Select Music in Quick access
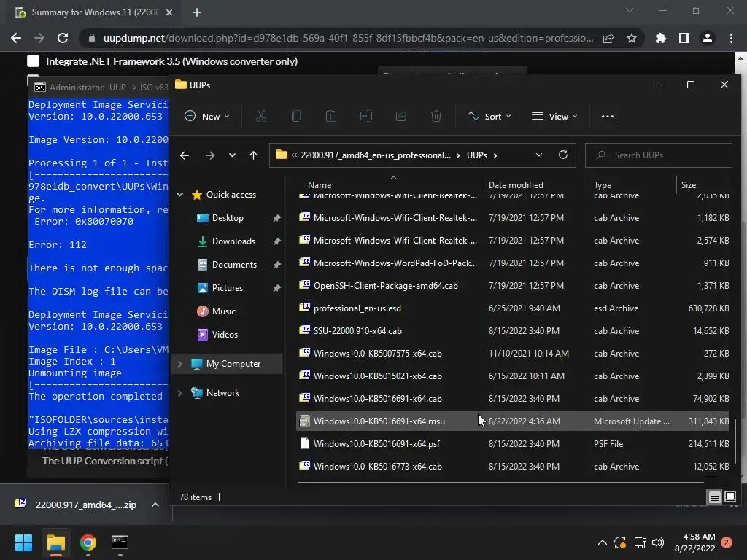Viewport: 747px width, 560px height. pyautogui.click(x=223, y=311)
